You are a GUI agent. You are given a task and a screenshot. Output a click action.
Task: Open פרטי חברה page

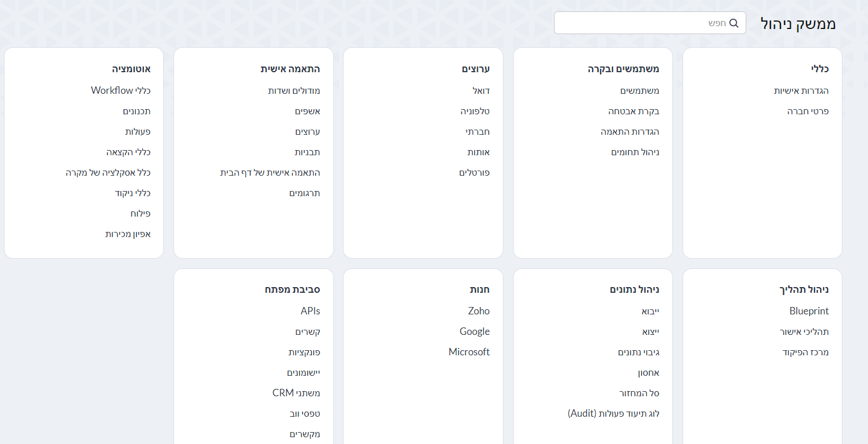[x=808, y=111]
